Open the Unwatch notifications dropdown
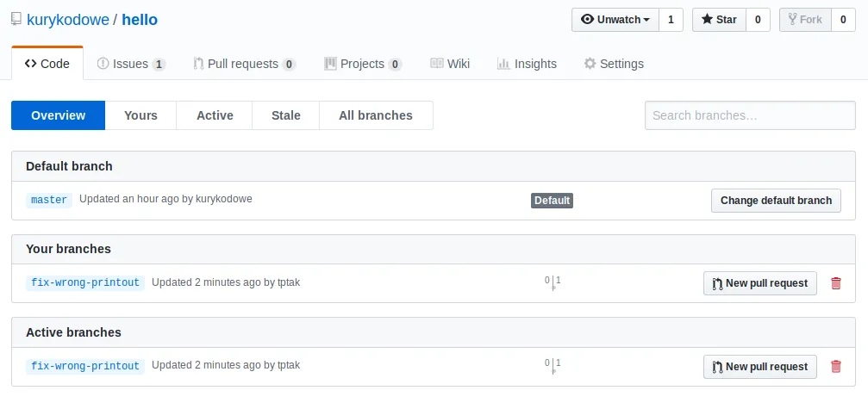The width and height of the screenshot is (868, 409). [615, 20]
